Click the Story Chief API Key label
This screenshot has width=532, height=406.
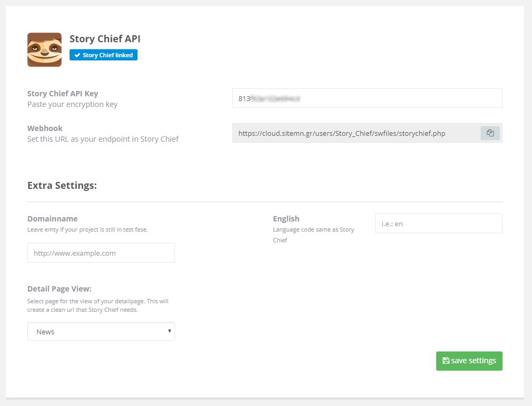[63, 94]
